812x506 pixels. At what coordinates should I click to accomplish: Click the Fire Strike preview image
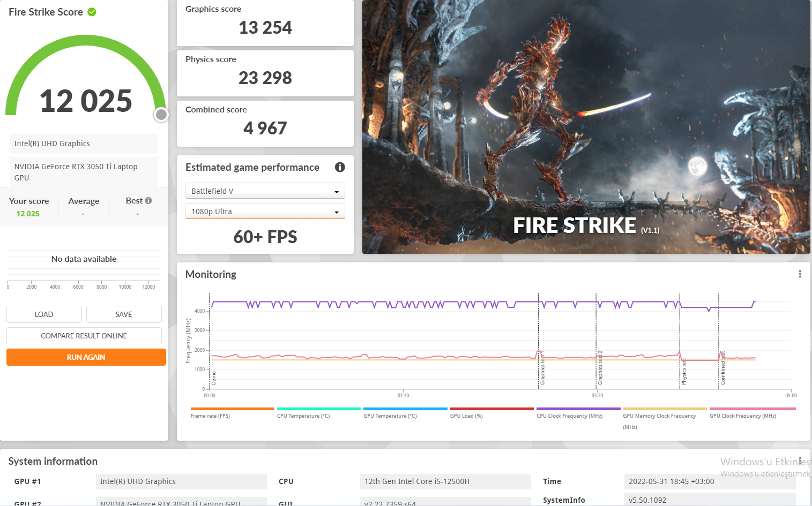point(586,127)
